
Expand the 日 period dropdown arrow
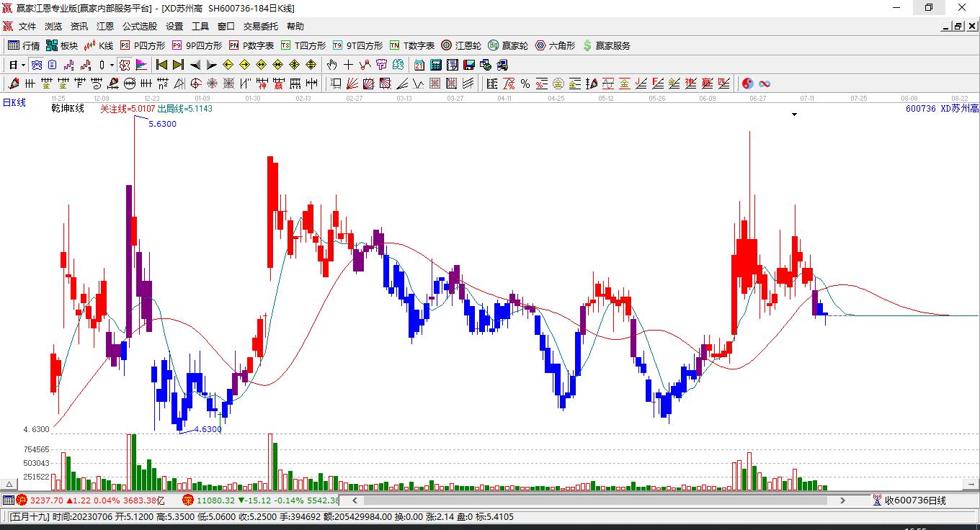23,65
